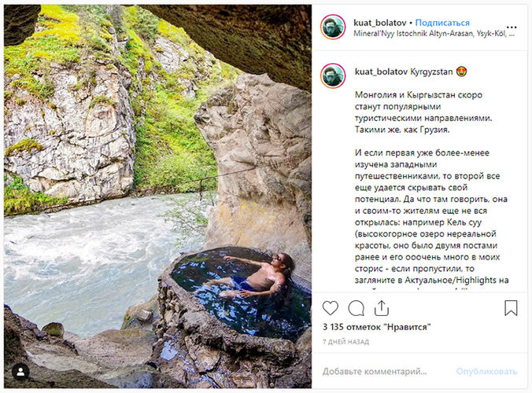Click the hot spring photo
Viewport: 532px width, 393px height.
(157, 196)
